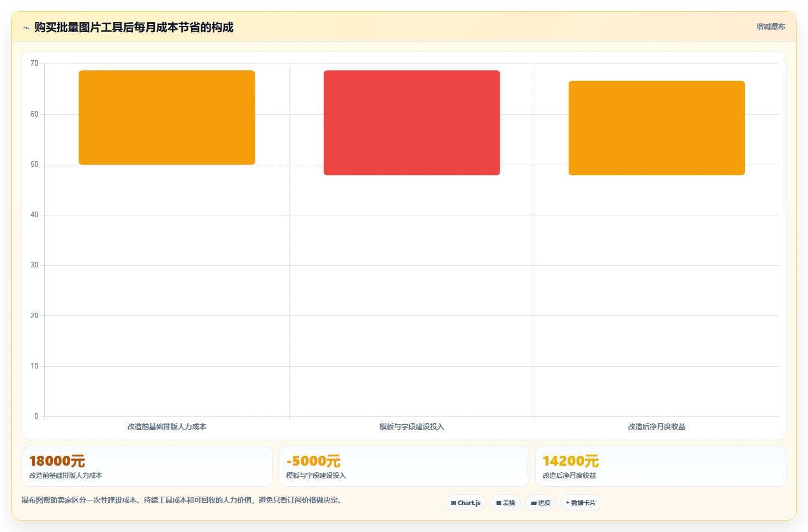Click x-axis label 改造后净月度收益 under the chart
This screenshot has height=532, width=808.
point(657,426)
